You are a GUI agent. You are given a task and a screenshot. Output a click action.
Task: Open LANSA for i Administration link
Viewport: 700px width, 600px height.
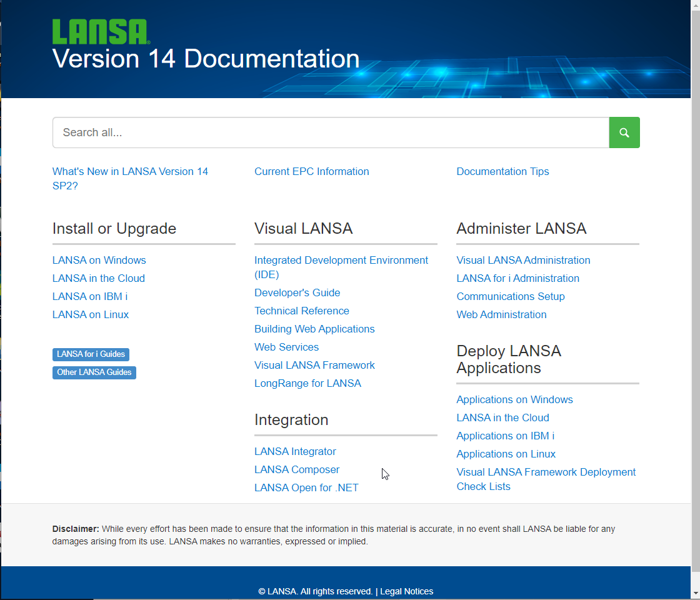518,278
